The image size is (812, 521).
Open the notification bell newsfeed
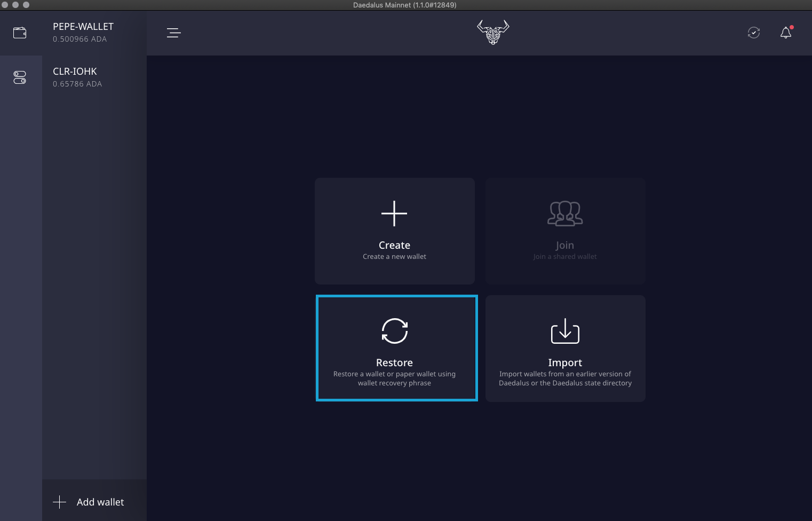[785, 33]
